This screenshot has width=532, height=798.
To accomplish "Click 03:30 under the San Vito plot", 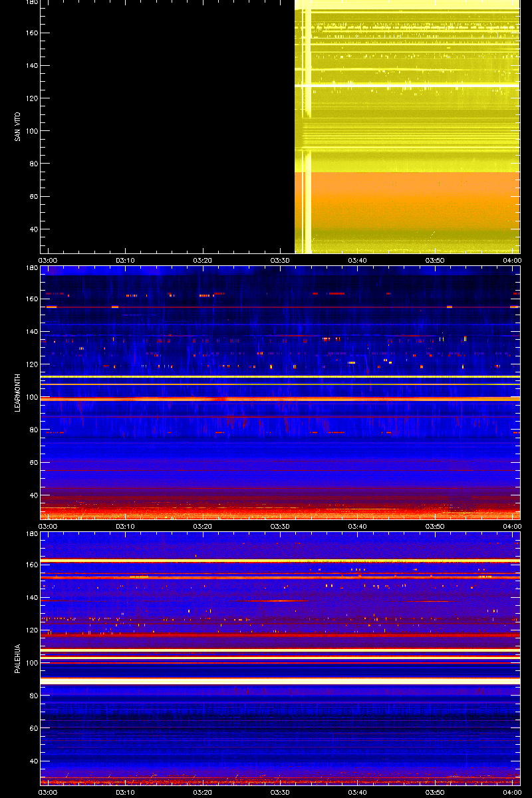I will (x=280, y=260).
